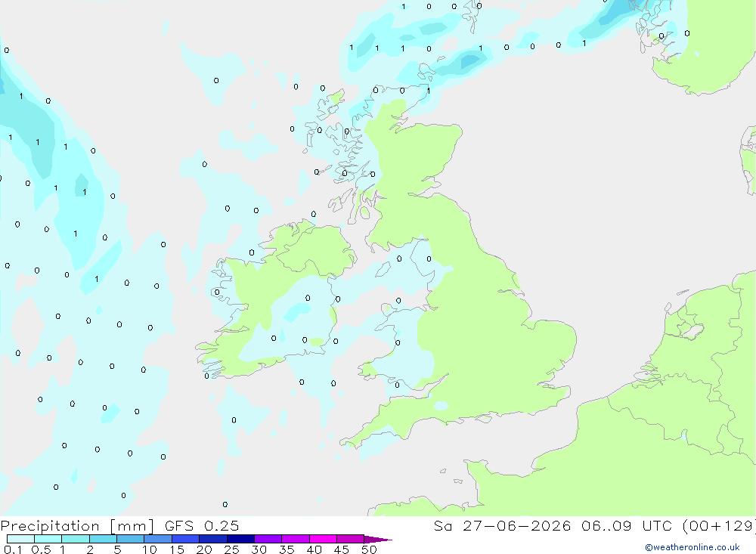Click the 0.5 to 1 mm legend color
The height and width of the screenshot is (554, 756).
click(48, 539)
